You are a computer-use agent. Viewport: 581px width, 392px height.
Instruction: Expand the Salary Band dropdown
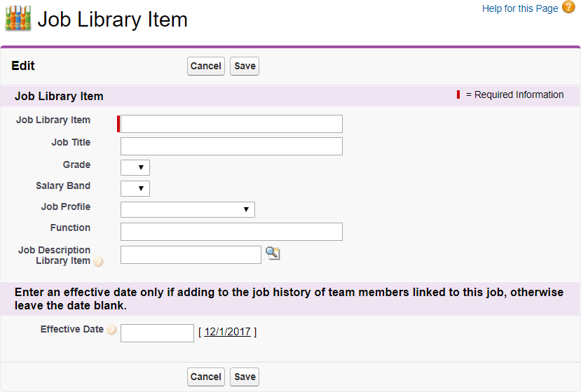(x=135, y=188)
